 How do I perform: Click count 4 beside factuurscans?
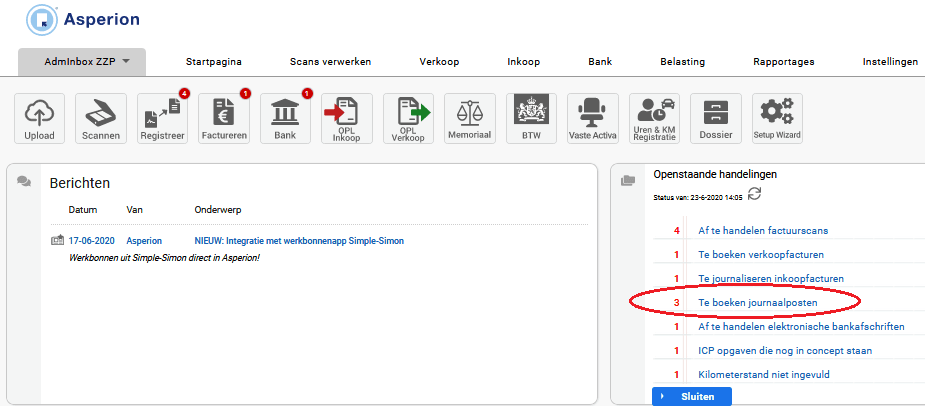pyautogui.click(x=677, y=231)
